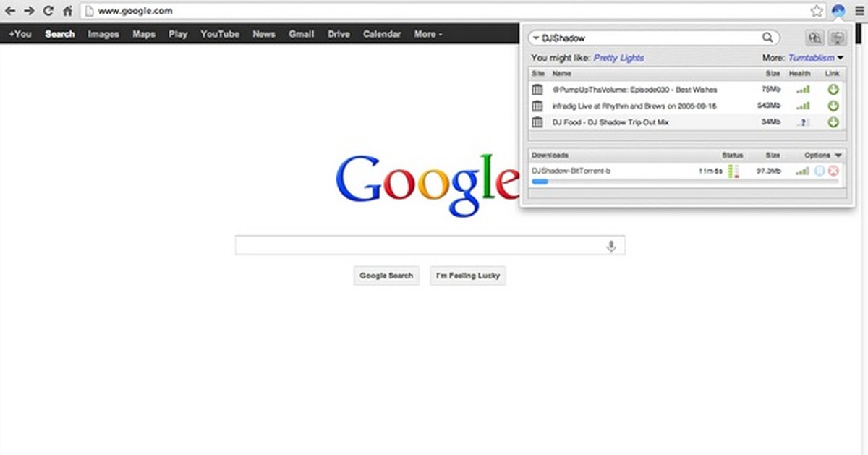Open the Downloads Options dropdown
Viewport: 868px width, 455px height.
point(838,155)
